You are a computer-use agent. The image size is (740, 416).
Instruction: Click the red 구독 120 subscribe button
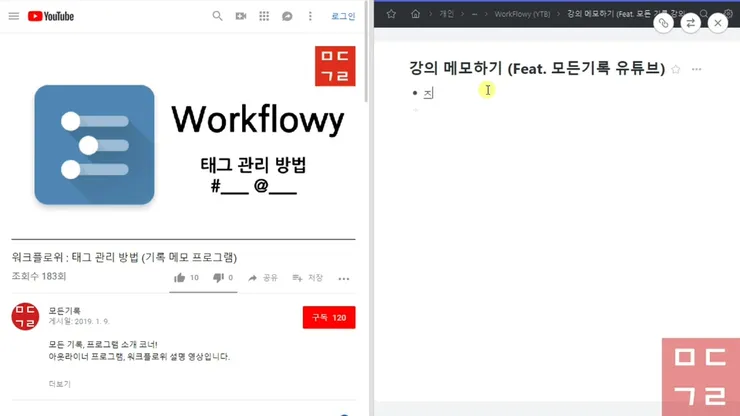pos(329,317)
